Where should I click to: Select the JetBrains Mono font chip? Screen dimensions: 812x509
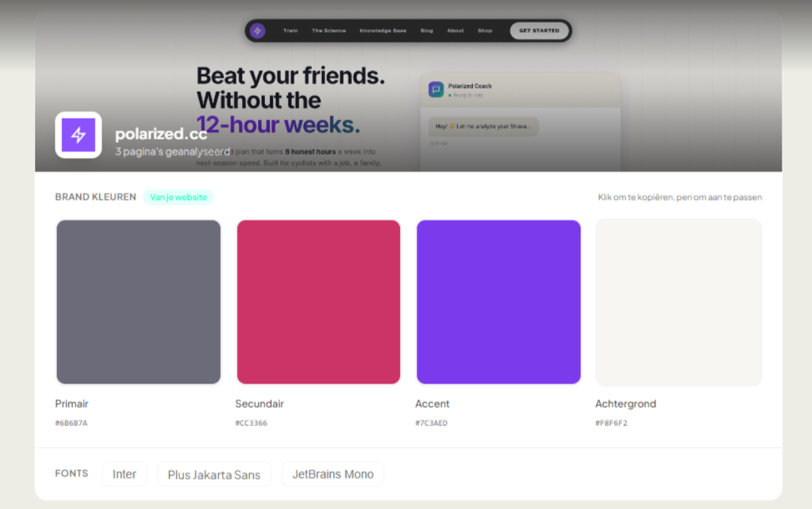tap(333, 474)
